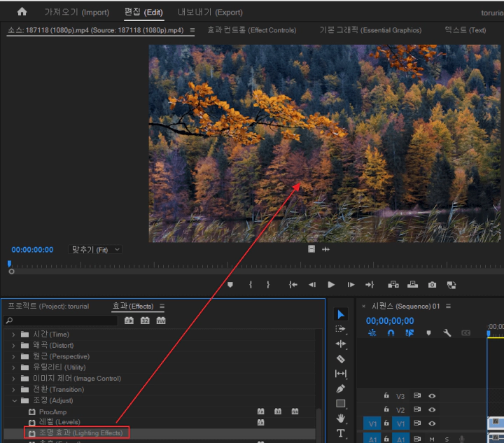This screenshot has width=504, height=443.
Task: Expand the Image Control effects folder
Action: pos(13,379)
